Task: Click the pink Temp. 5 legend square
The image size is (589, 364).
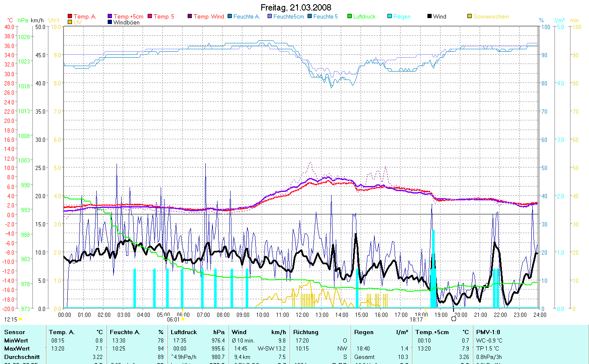Action: click(x=150, y=17)
